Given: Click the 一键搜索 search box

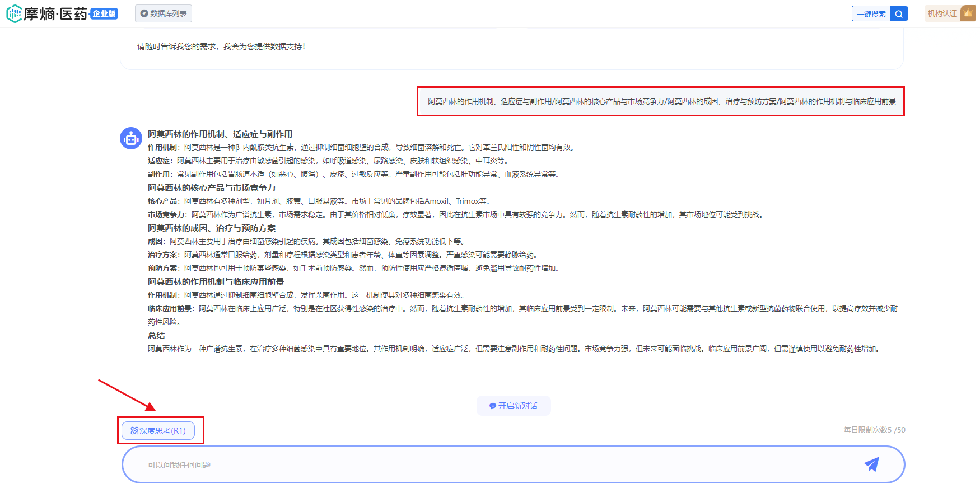Looking at the screenshot, I should tap(871, 14).
